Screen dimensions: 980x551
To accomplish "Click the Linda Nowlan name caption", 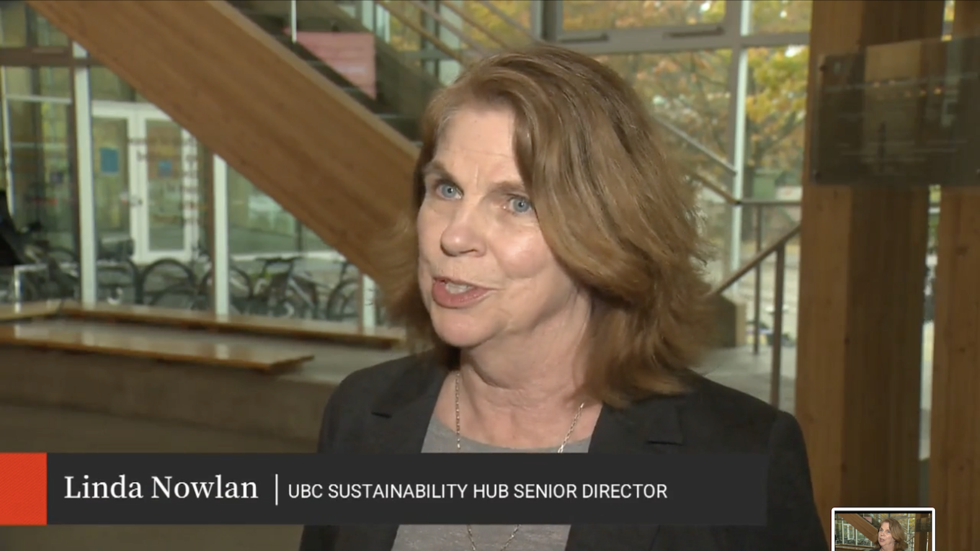I will (x=161, y=488).
